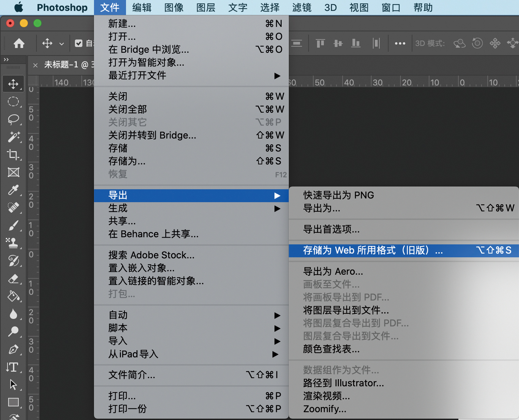Select the Lasso tool
Viewport: 519px width, 420px height.
pyautogui.click(x=13, y=119)
